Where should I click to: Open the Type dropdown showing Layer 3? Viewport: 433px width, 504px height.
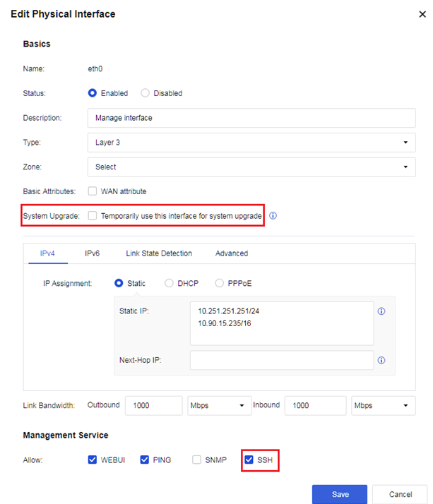[251, 142]
